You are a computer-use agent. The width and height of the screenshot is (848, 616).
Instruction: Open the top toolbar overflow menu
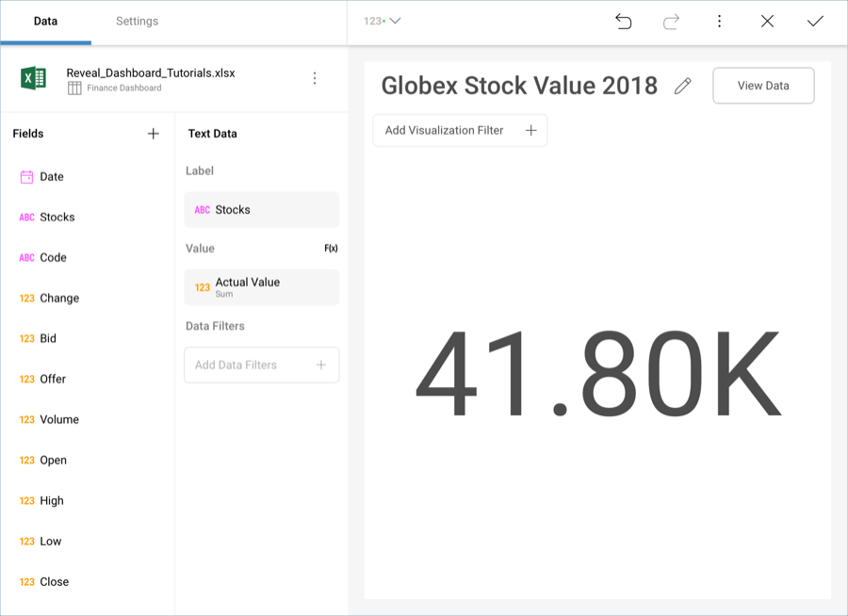click(x=719, y=21)
